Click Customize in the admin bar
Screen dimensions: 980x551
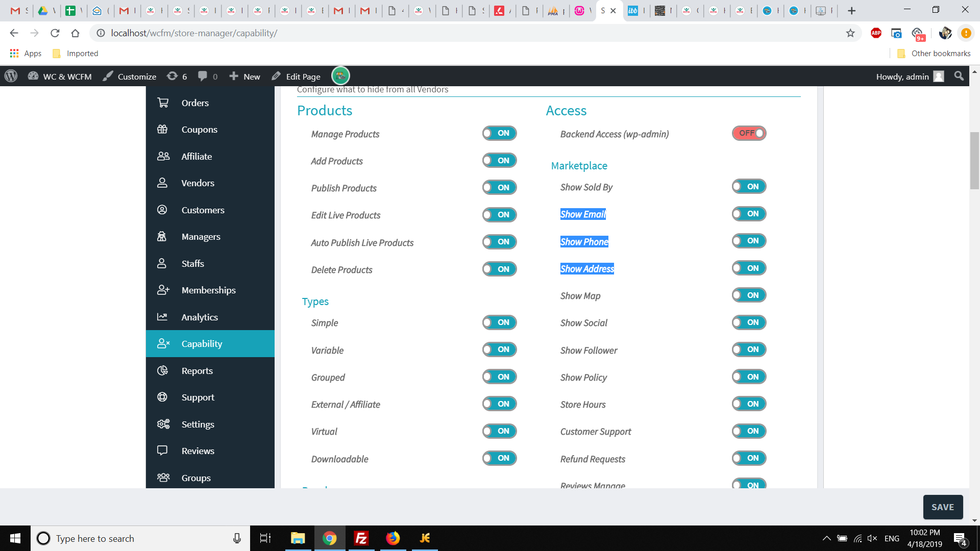[130, 76]
